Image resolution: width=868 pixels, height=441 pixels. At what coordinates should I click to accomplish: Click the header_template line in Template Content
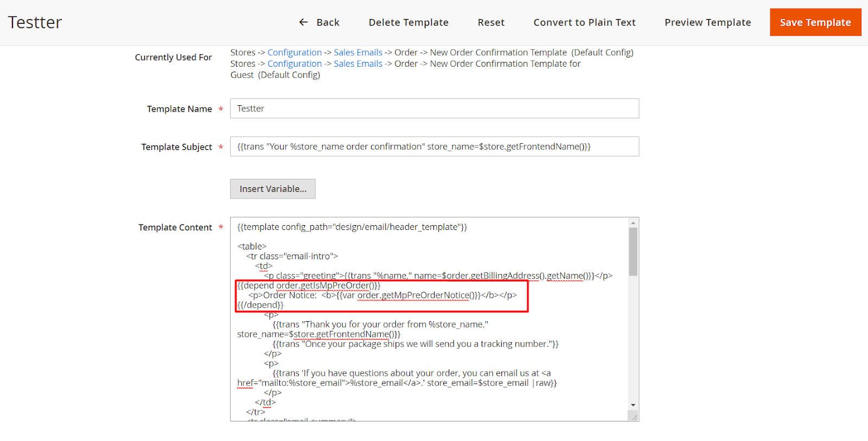tap(352, 227)
